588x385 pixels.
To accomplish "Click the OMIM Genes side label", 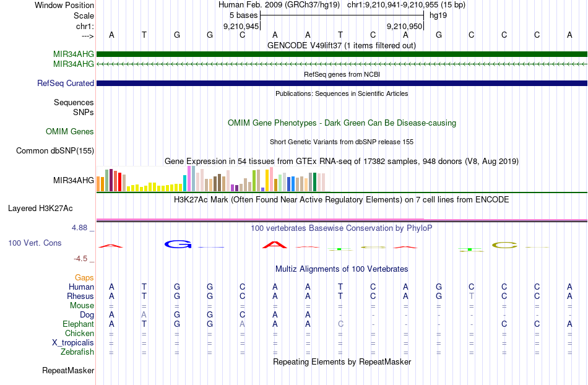I will (70, 132).
